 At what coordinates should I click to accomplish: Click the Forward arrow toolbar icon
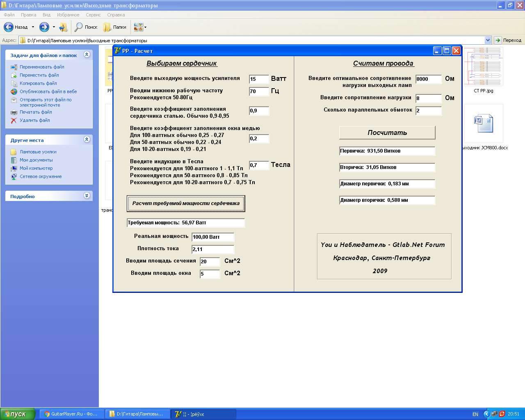pos(44,27)
